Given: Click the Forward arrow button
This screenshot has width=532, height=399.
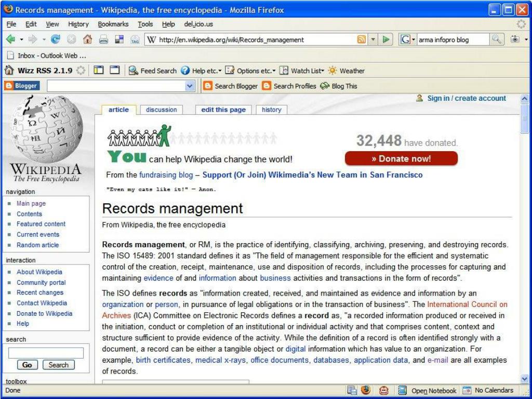Looking at the screenshot, I should [x=33, y=39].
